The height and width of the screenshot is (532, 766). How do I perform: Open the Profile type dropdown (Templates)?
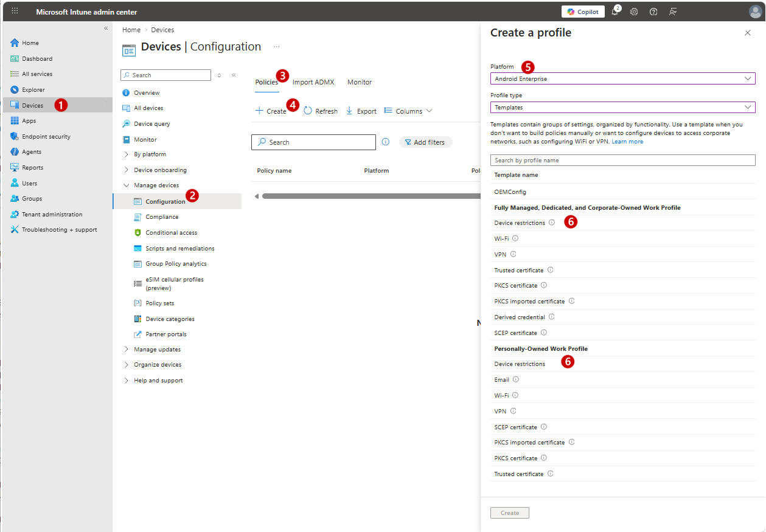click(x=623, y=108)
